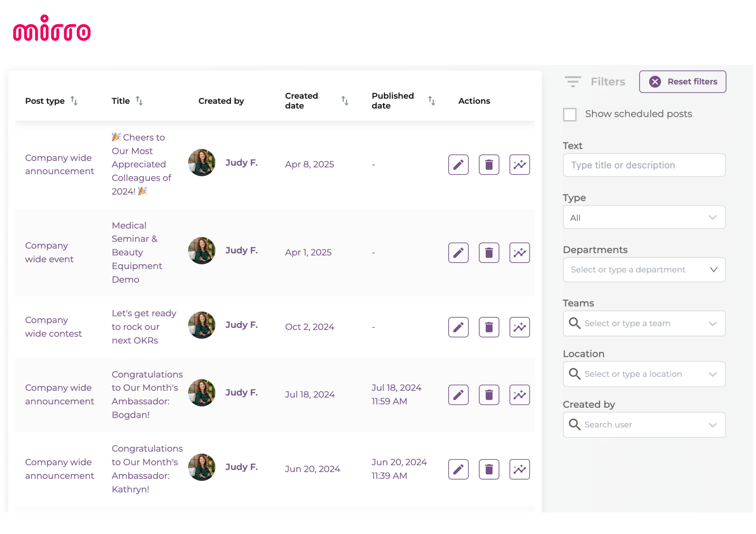Image resolution: width=756 pixels, height=534 pixels.
Task: View analytics for the OKRs contest post
Action: 519,327
